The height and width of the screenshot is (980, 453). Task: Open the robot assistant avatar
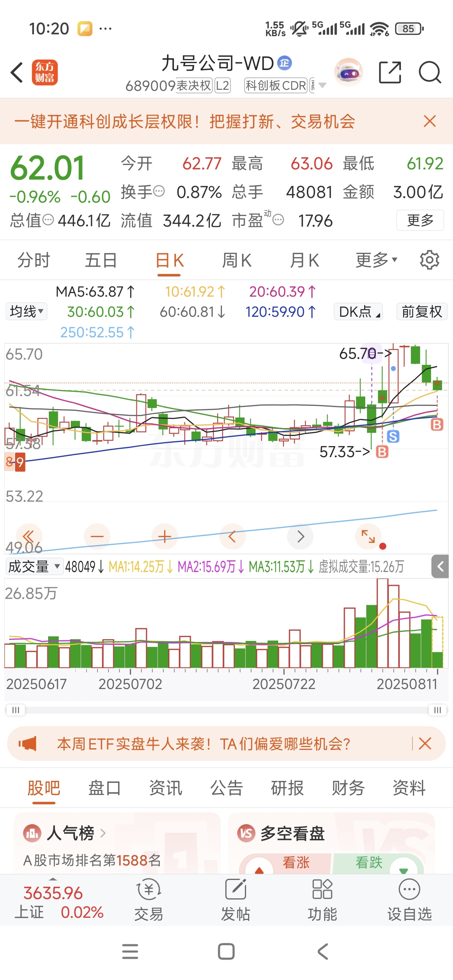(x=349, y=72)
